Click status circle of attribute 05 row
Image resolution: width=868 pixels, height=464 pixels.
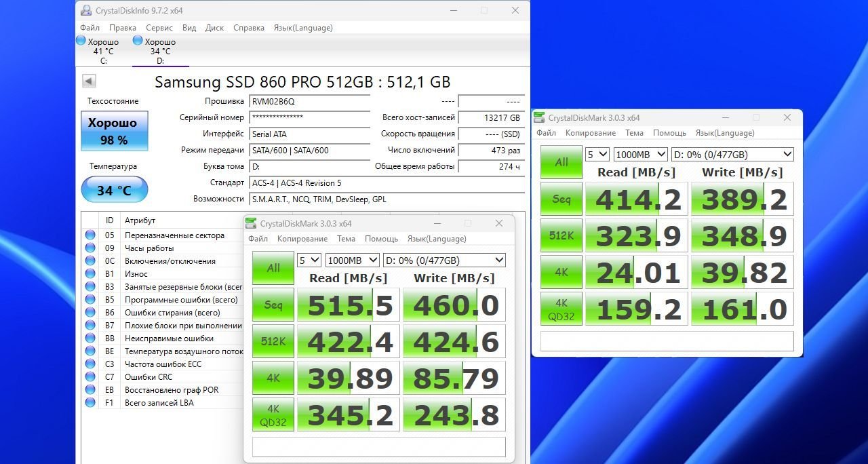(x=90, y=235)
